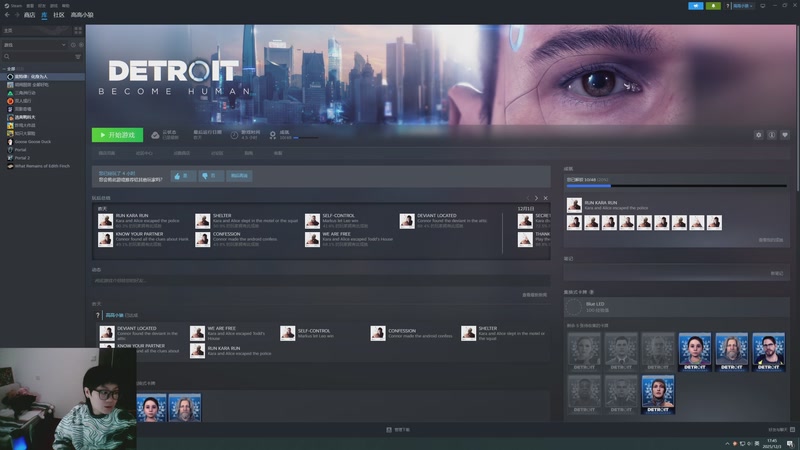Toggle the ready-to-play icon in sidebar
The image size is (800, 450).
81,45
